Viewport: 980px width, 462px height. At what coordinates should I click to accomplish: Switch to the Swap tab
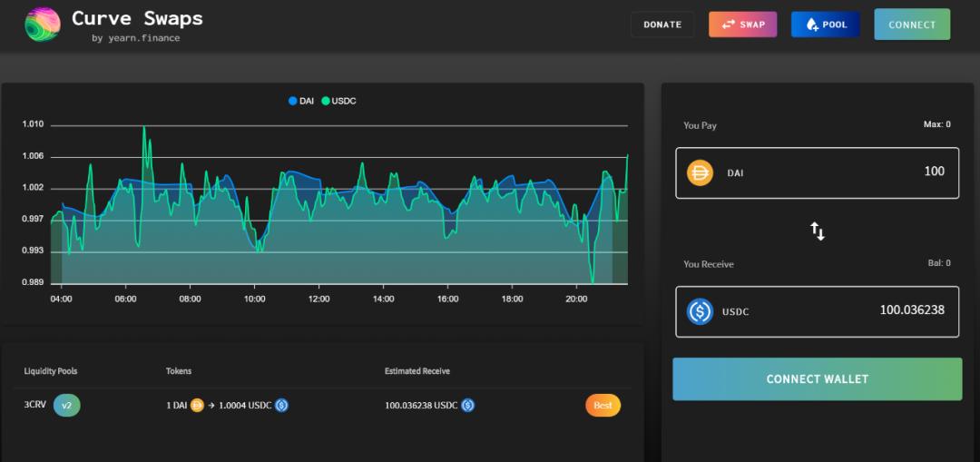click(742, 25)
